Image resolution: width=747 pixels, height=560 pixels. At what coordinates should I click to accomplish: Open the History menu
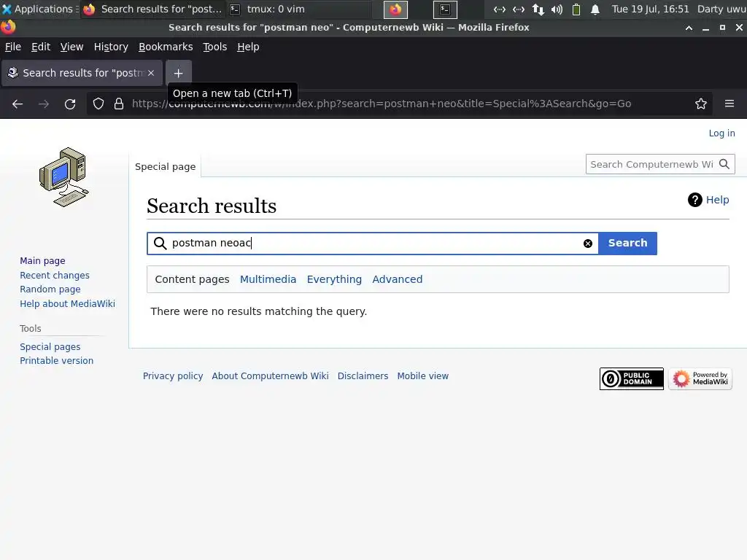coord(111,47)
